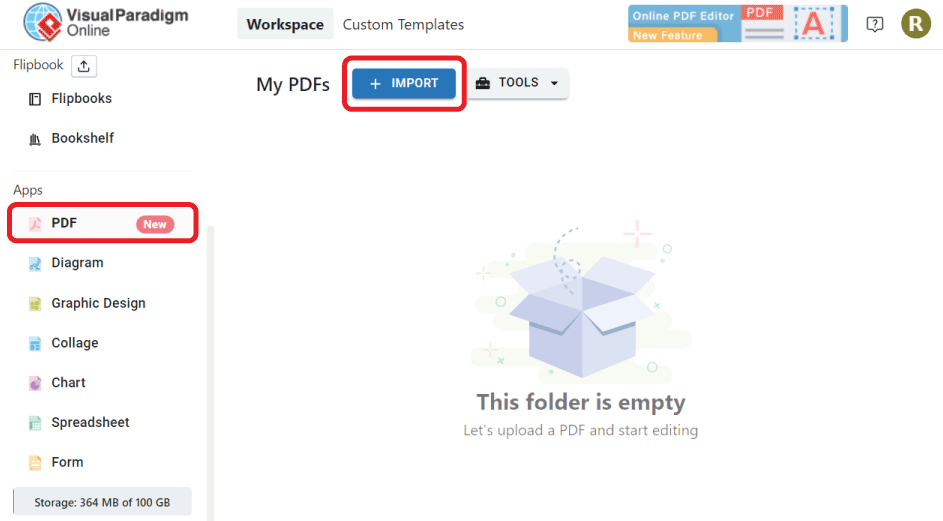The image size is (943, 521).
Task: Click the Form icon in Apps list
Action: (35, 463)
